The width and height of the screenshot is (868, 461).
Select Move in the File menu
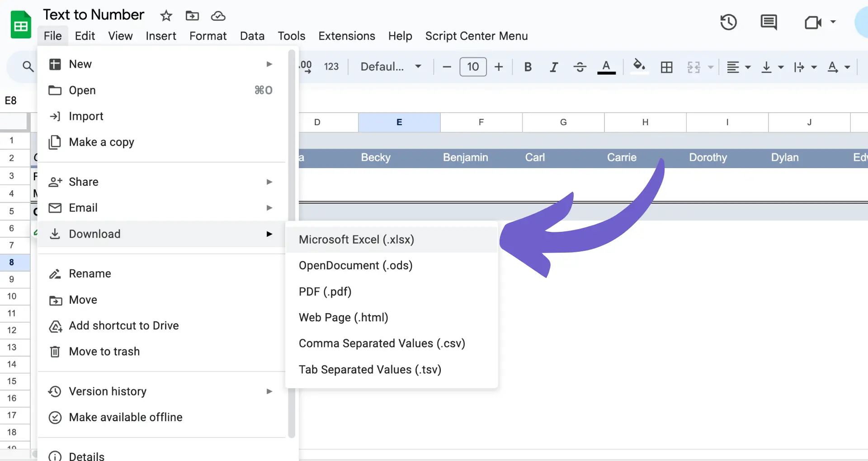click(x=161, y=300)
